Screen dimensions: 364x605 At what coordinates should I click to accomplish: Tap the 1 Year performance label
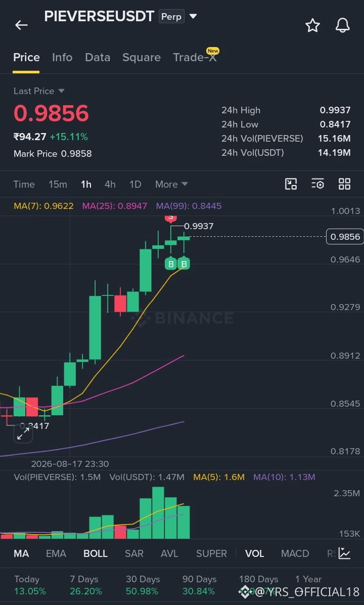click(x=308, y=579)
